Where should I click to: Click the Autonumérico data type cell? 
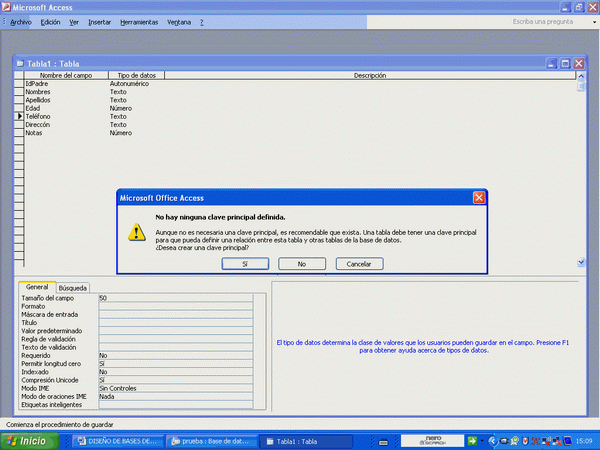pos(137,84)
